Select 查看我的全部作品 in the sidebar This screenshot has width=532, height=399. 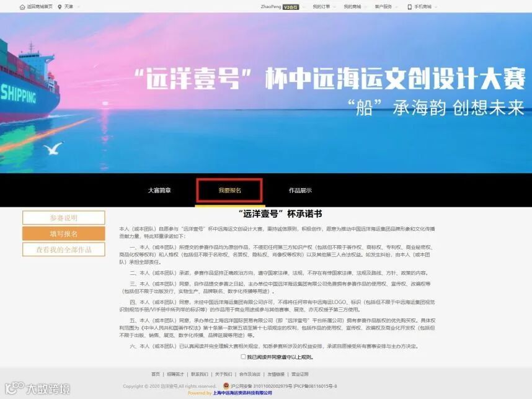[x=64, y=249]
